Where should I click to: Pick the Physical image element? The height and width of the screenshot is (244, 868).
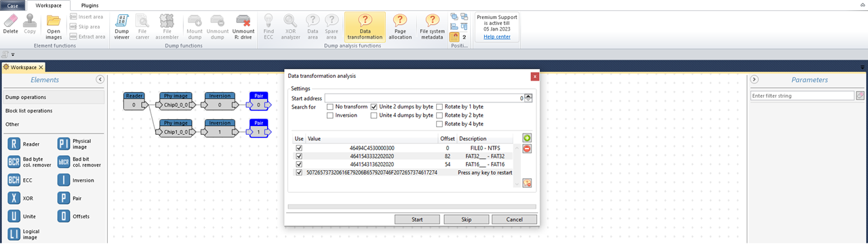click(63, 144)
